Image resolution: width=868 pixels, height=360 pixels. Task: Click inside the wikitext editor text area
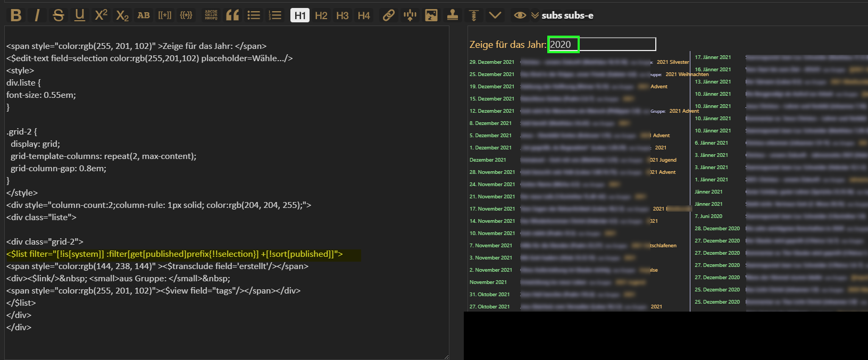tap(227, 192)
